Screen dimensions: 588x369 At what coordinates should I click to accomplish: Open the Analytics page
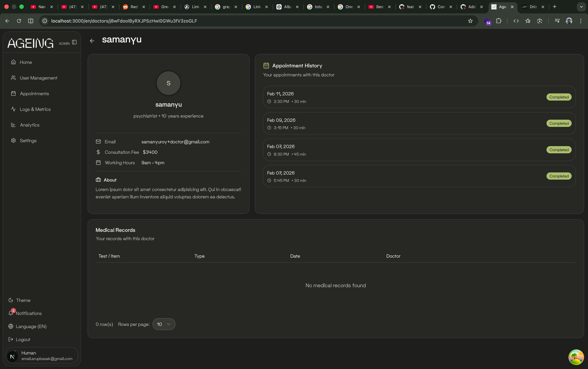click(x=30, y=125)
